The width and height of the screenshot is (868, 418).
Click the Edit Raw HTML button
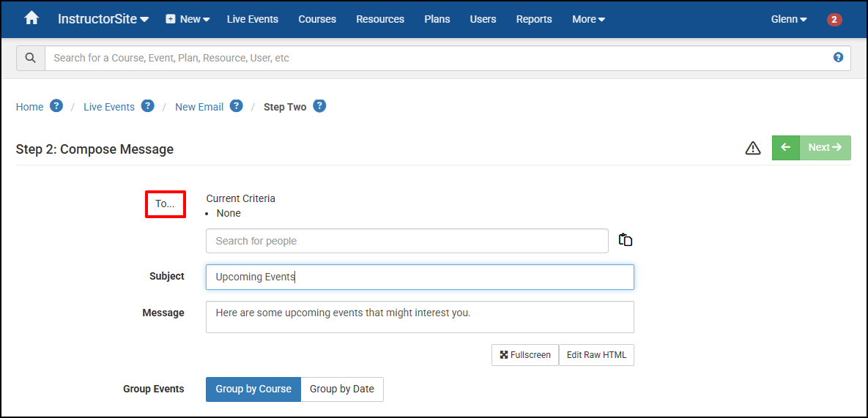coord(596,355)
